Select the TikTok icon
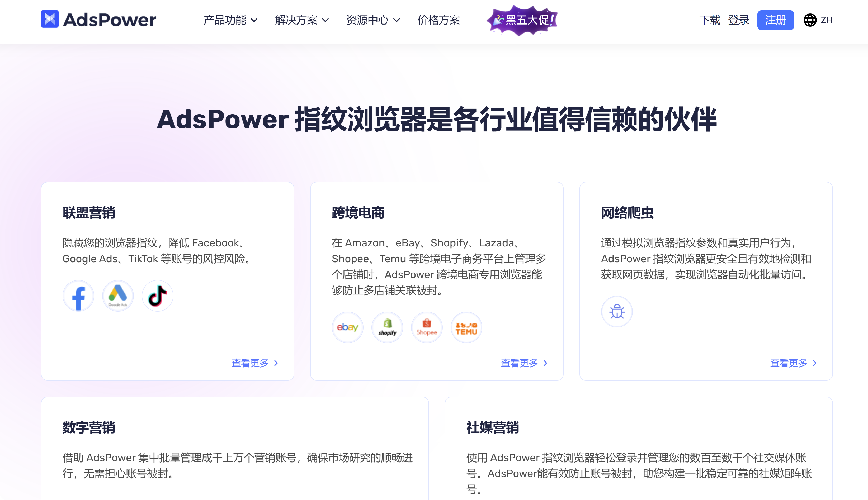 click(x=157, y=295)
